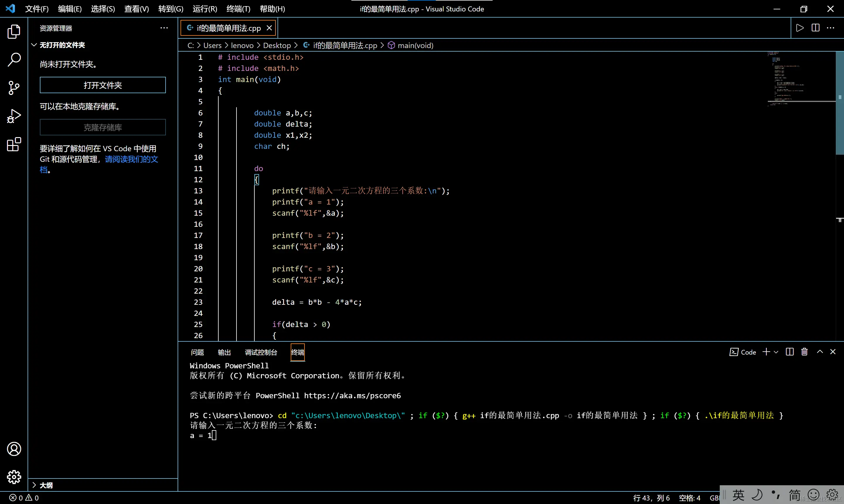844x504 pixels.
Task: Run the code with play button
Action: tap(800, 28)
